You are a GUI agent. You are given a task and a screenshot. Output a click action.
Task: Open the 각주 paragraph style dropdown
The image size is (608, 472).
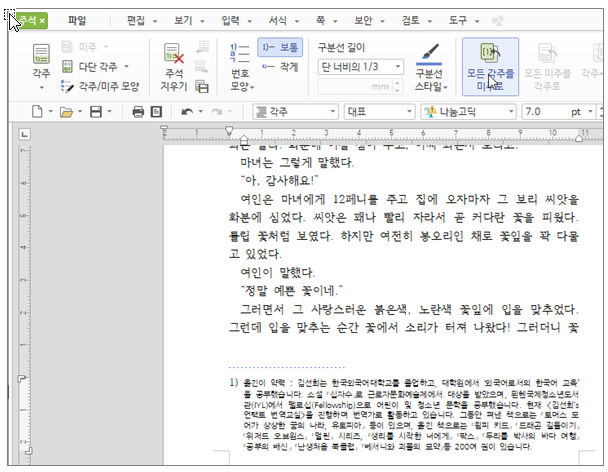pos(332,112)
